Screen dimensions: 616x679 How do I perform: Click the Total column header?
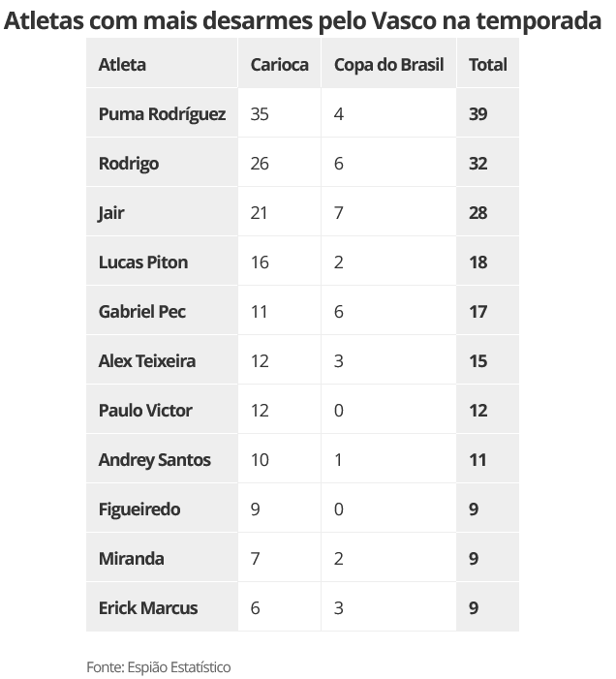point(487,65)
